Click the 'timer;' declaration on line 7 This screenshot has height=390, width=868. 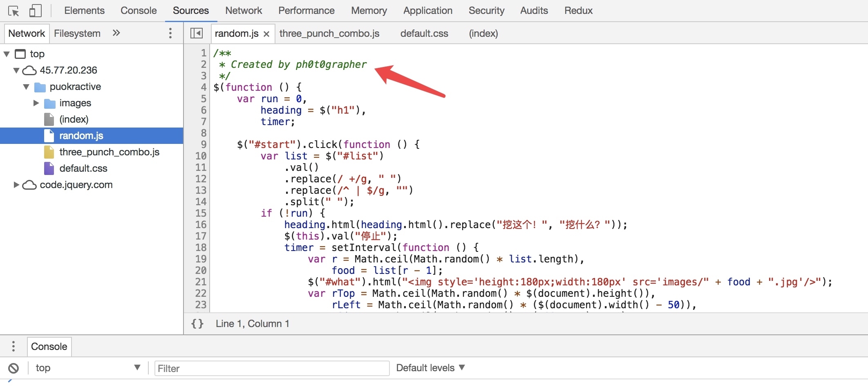(277, 122)
